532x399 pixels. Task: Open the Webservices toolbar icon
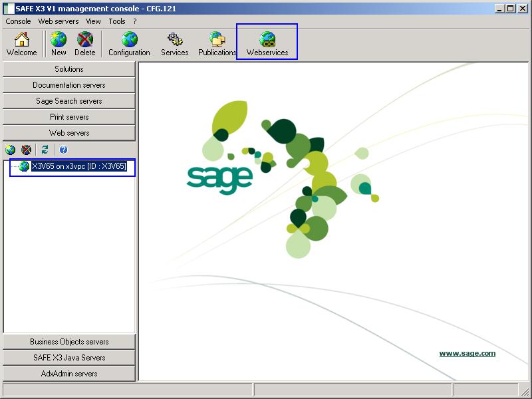click(x=267, y=44)
